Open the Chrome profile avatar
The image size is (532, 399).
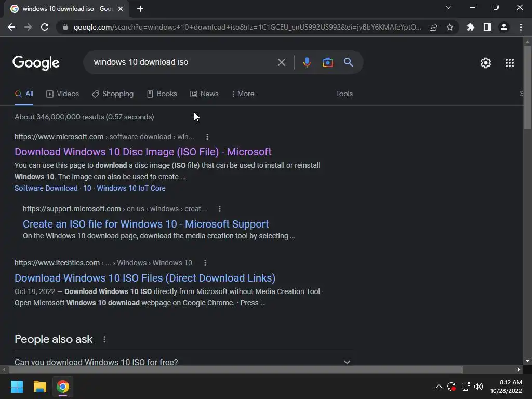504,27
